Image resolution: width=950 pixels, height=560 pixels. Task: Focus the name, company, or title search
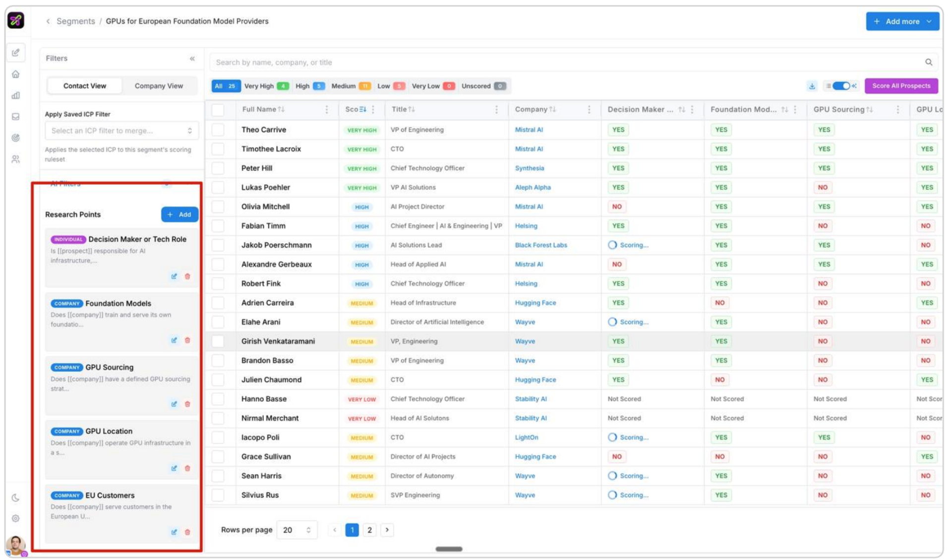click(568, 62)
